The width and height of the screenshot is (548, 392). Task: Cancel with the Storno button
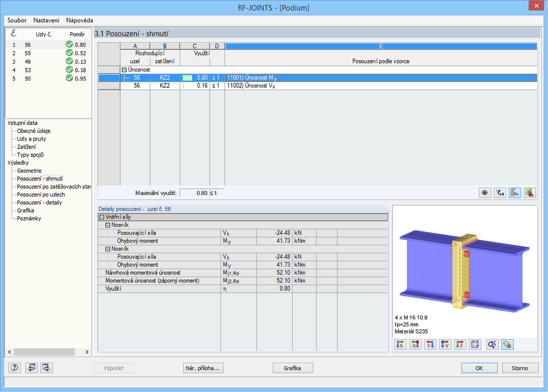tap(519, 368)
